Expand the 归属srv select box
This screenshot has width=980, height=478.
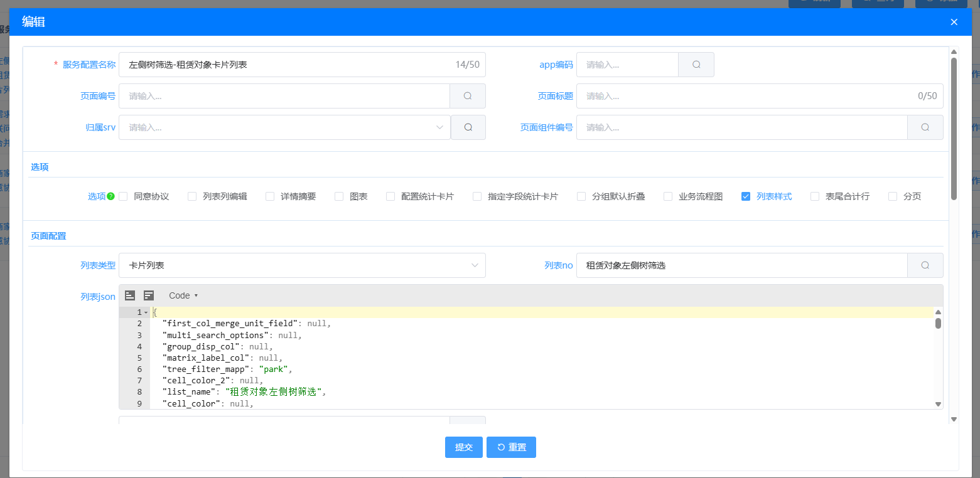coord(284,127)
